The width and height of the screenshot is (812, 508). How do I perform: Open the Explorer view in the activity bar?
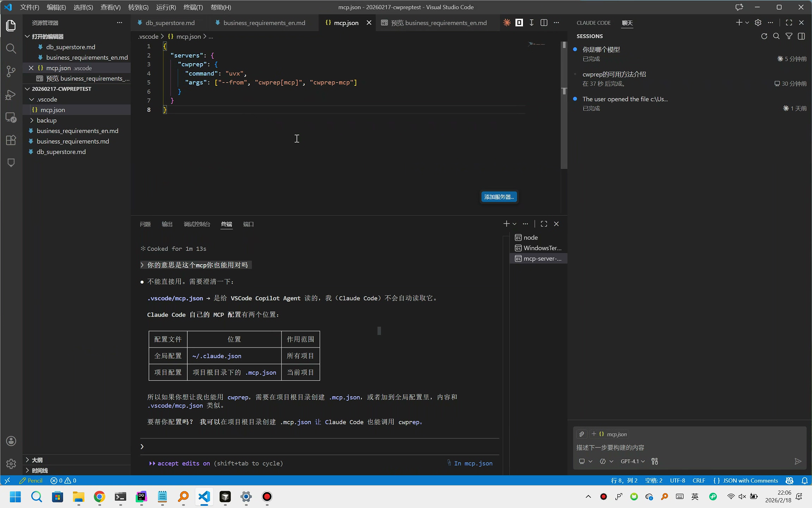tap(11, 25)
